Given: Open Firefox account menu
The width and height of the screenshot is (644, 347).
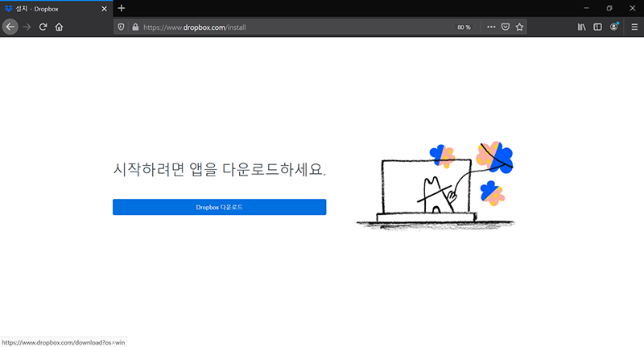Looking at the screenshot, I should (614, 27).
